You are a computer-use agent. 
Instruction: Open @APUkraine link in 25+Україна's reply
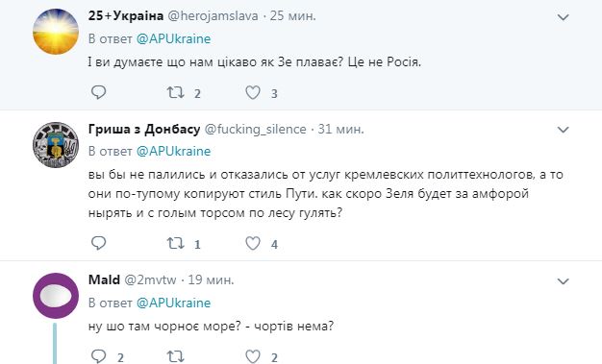(x=173, y=38)
